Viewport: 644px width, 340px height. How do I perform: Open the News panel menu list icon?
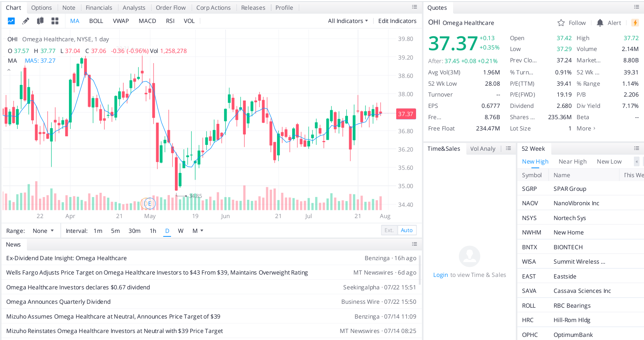(415, 244)
